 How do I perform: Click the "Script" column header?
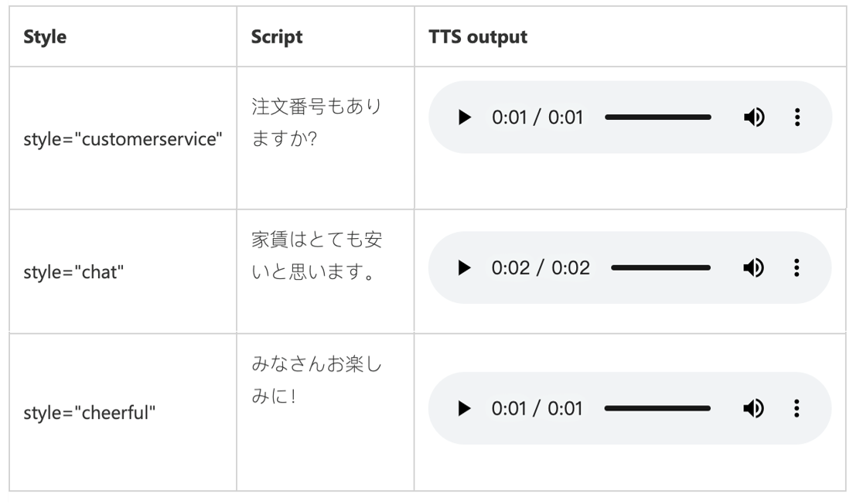click(x=277, y=37)
